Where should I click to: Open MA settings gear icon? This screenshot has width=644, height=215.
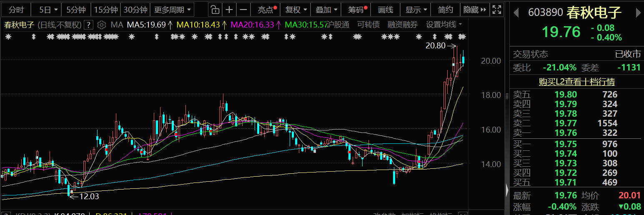pyautogui.click(x=101, y=25)
